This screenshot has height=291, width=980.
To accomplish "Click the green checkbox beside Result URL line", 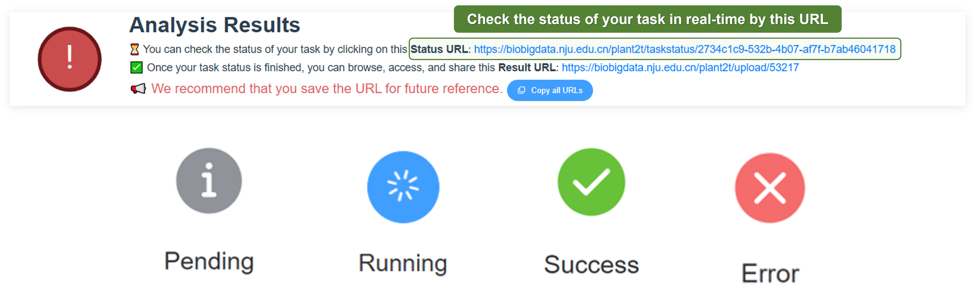I will pyautogui.click(x=136, y=68).
